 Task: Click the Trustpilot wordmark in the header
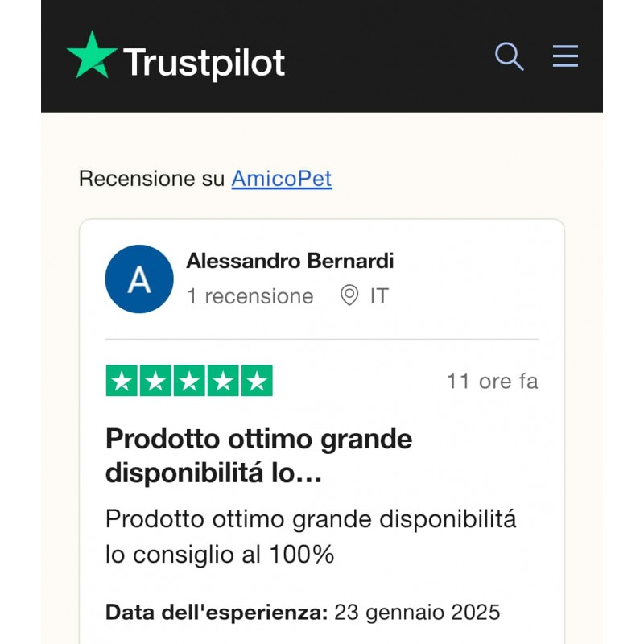[x=204, y=62]
